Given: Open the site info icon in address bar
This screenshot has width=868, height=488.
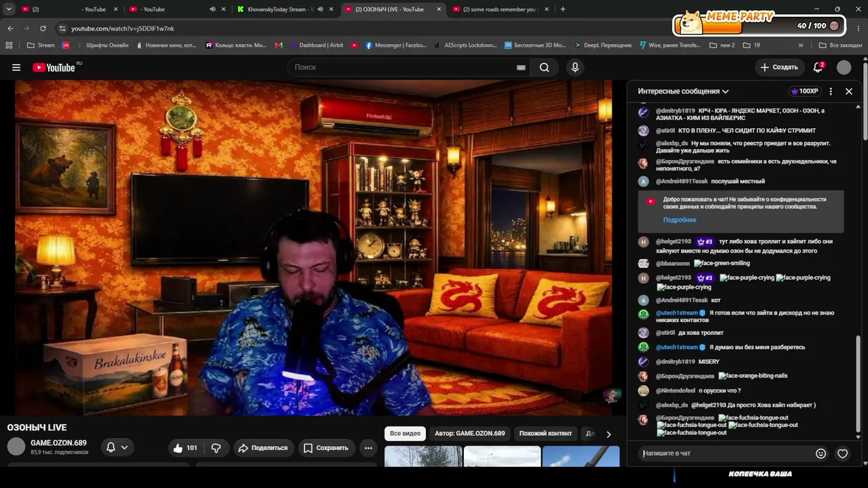Looking at the screenshot, I should pyautogui.click(x=62, y=28).
